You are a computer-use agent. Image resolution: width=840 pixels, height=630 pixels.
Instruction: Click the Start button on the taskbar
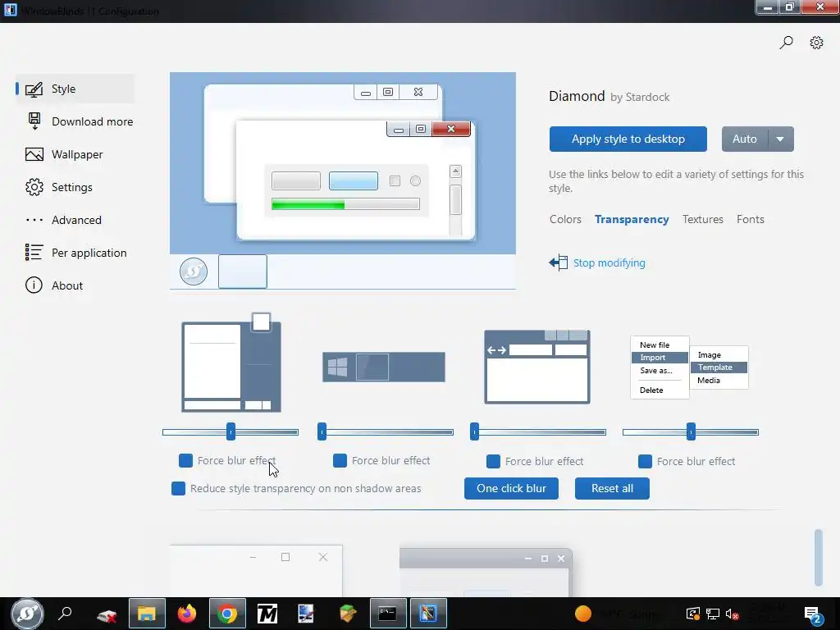coord(27,614)
